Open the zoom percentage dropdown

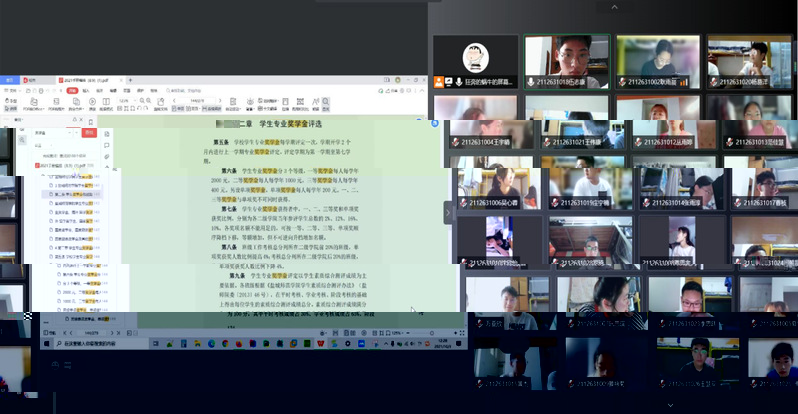pyautogui.click(x=126, y=101)
